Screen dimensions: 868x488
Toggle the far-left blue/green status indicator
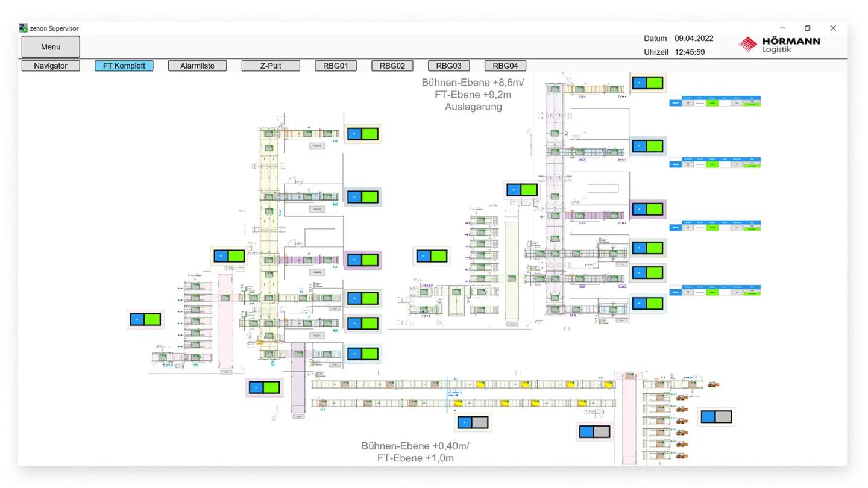145,319
